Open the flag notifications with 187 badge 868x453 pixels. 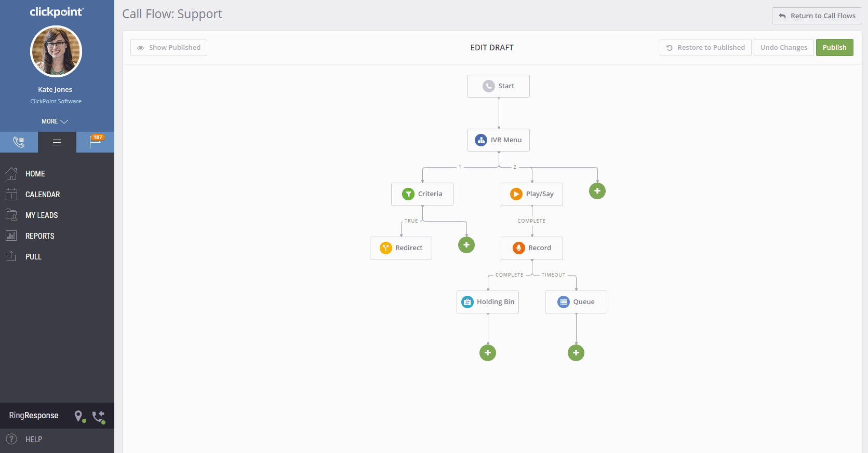click(x=96, y=142)
